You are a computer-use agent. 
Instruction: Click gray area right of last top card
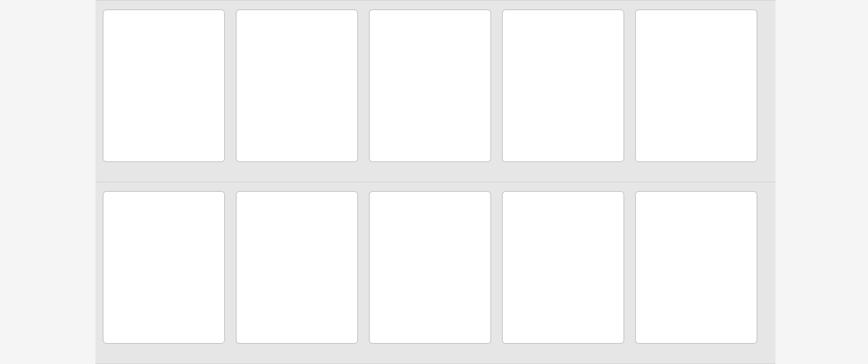[766, 85]
